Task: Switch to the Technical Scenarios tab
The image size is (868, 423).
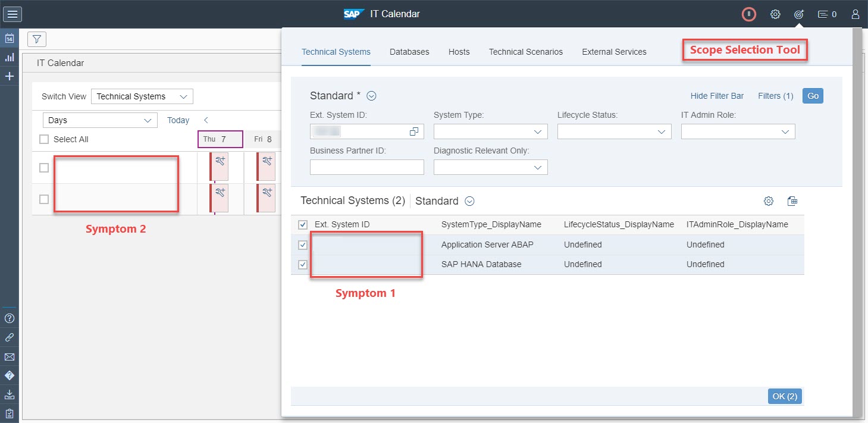Action: tap(526, 52)
